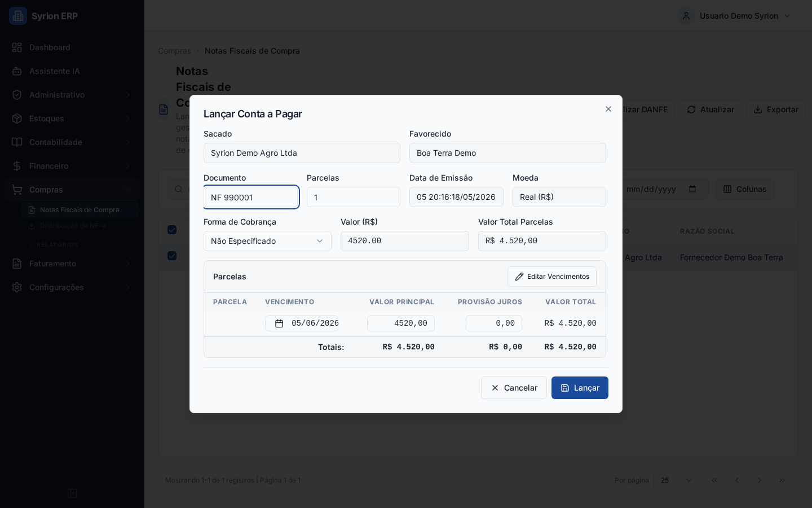Click the Estoques box icon

(x=17, y=119)
